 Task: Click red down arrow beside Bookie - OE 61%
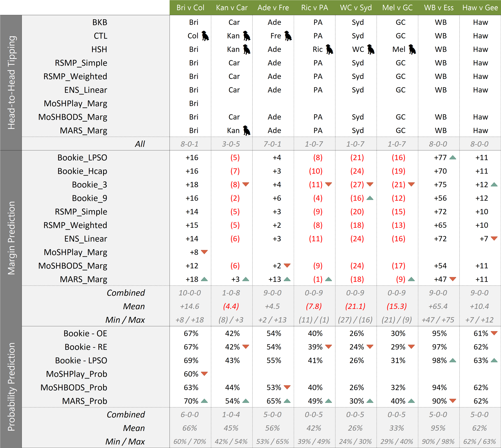coord(494,333)
